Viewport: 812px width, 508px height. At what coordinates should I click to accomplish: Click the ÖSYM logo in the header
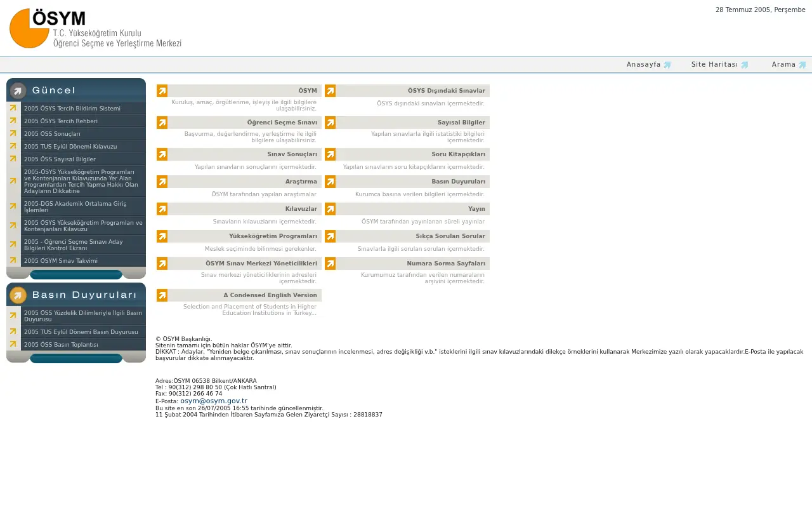[x=96, y=29]
